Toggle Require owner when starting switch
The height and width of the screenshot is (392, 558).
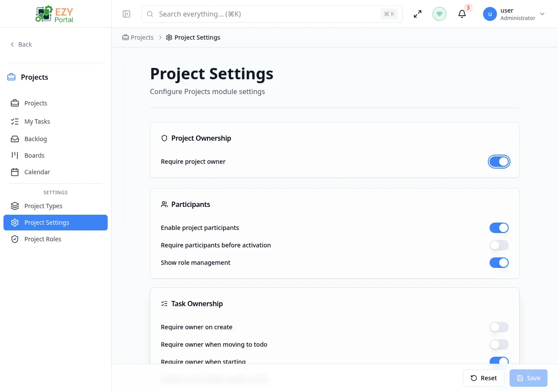[x=499, y=361]
